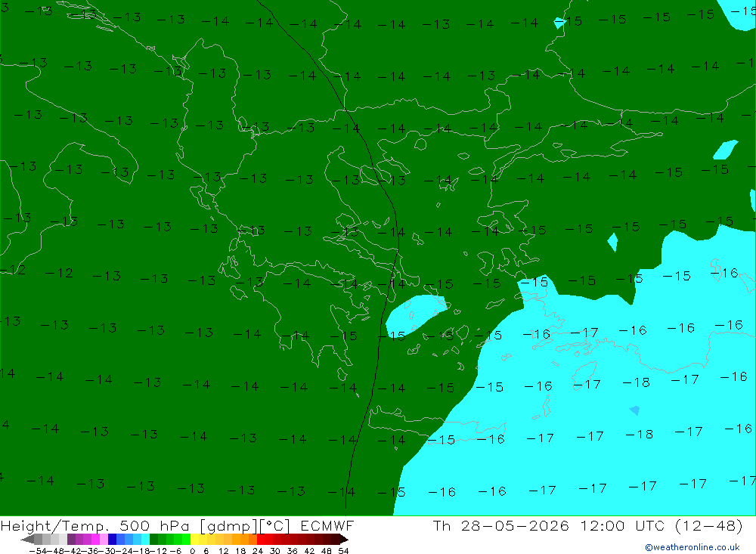756x554 pixels.
Task: Select the yellow swatch above 0
Action: click(x=194, y=539)
